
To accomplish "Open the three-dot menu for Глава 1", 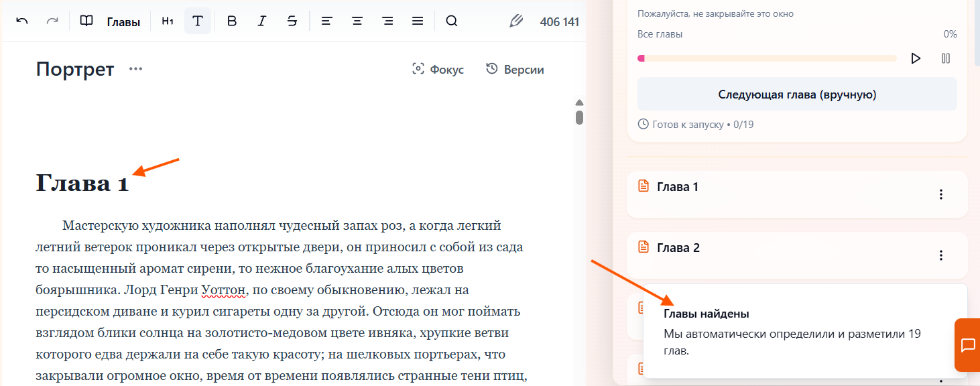I will 941,194.
